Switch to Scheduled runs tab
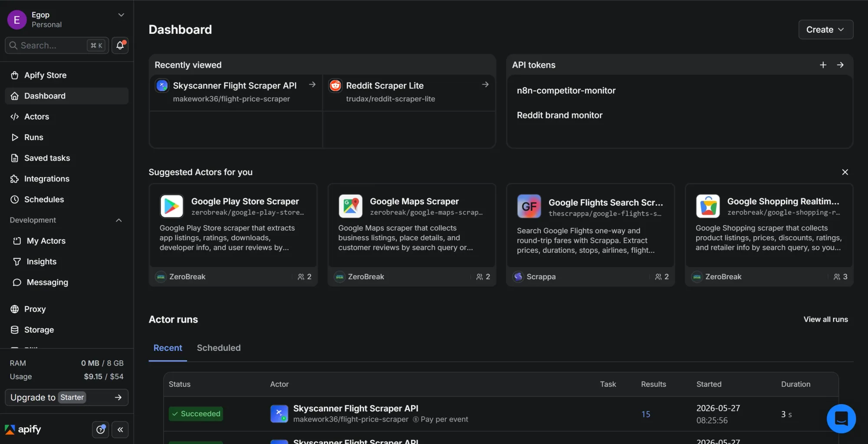Image resolution: width=868 pixels, height=444 pixels. 219,348
